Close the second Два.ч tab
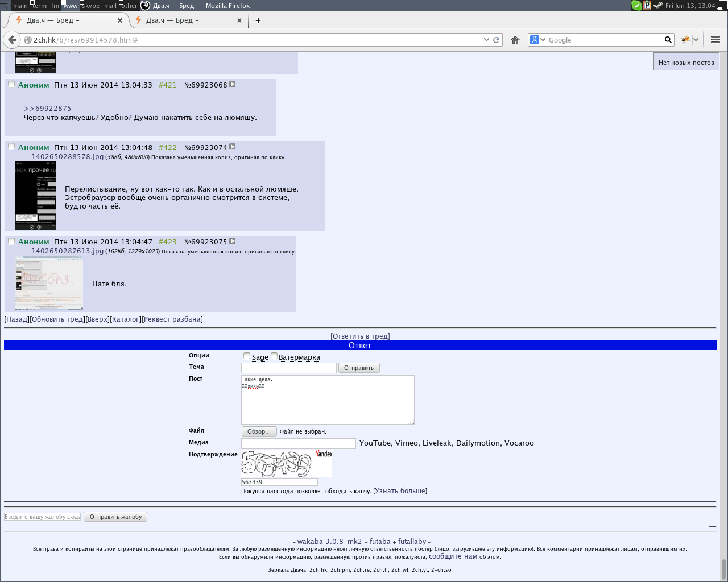 (239, 20)
